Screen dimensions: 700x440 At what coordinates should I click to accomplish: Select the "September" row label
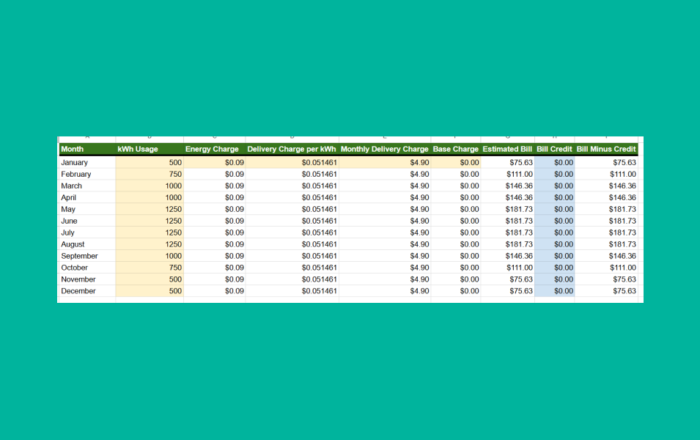[x=87, y=256]
